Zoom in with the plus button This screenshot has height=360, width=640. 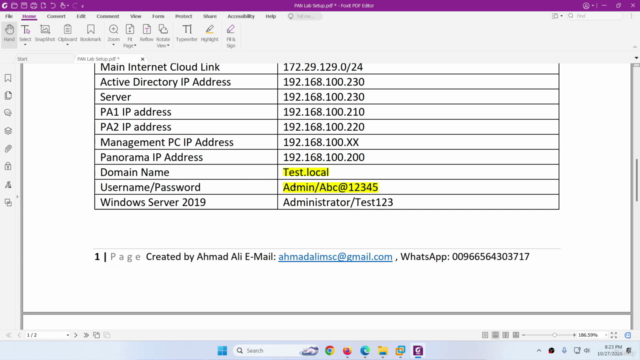pyautogui.click(x=574, y=335)
